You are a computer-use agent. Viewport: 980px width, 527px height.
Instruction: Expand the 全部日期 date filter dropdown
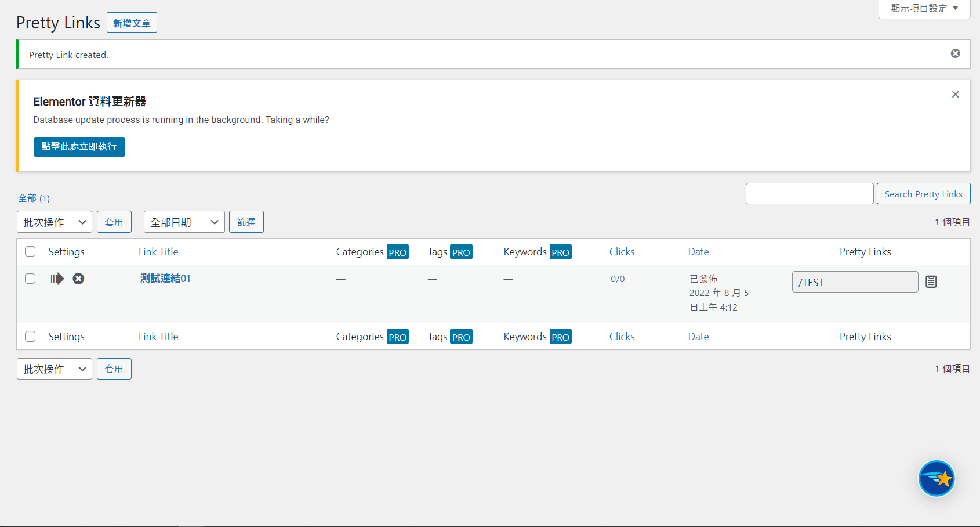click(184, 222)
